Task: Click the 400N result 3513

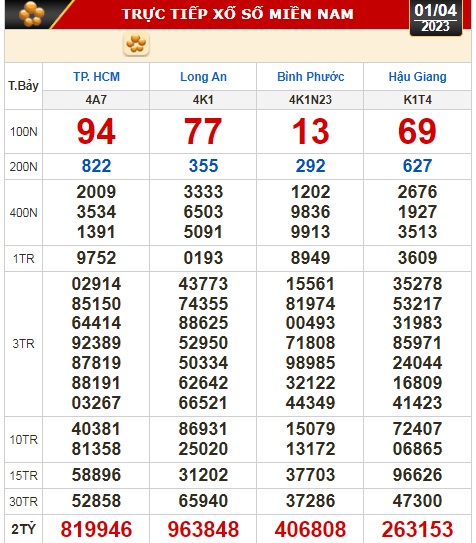Action: point(417,232)
